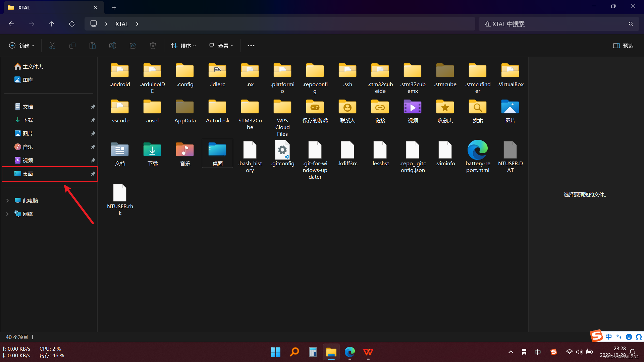Click the Cut scissors icon in toolbar
644x362 pixels.
(x=52, y=46)
